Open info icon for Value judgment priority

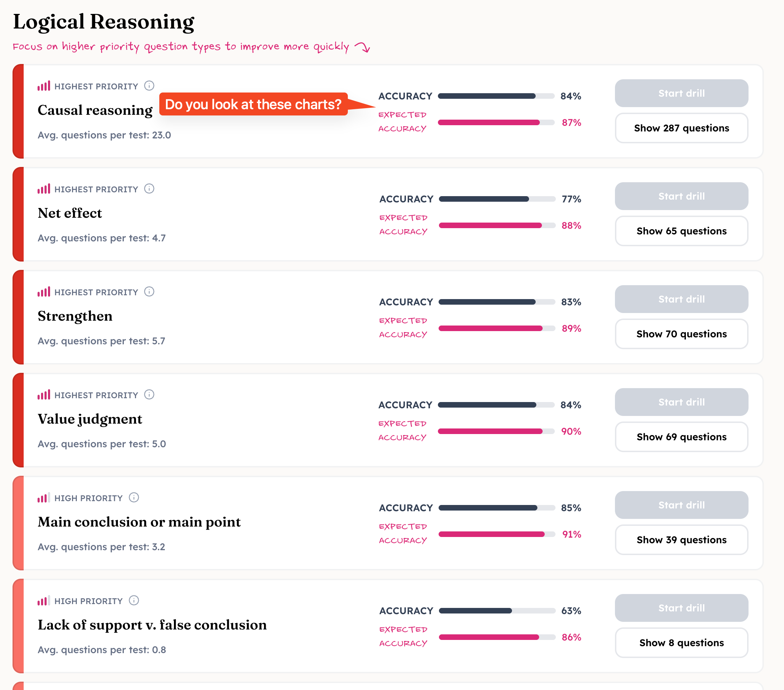(149, 394)
